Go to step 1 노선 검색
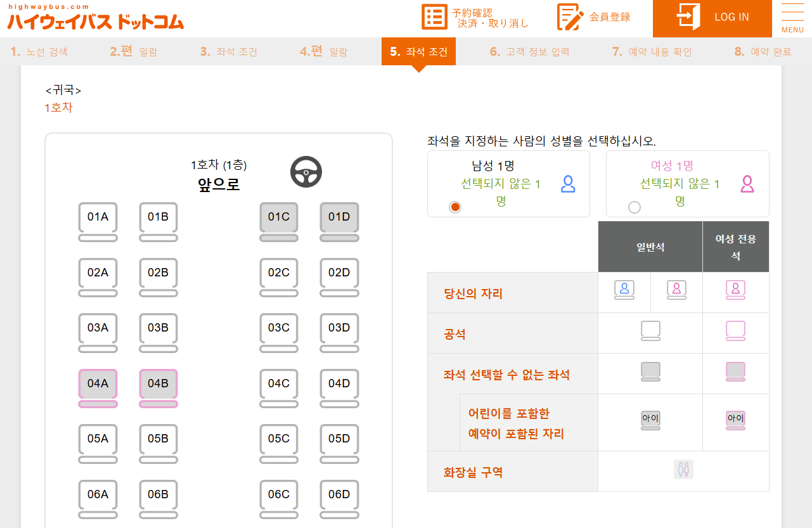812x528 pixels. (39, 52)
